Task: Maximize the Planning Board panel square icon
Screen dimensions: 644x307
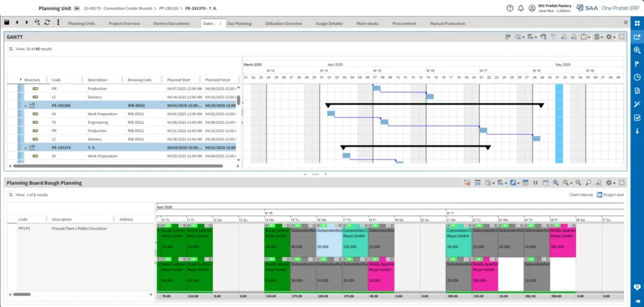Action: pos(622,183)
